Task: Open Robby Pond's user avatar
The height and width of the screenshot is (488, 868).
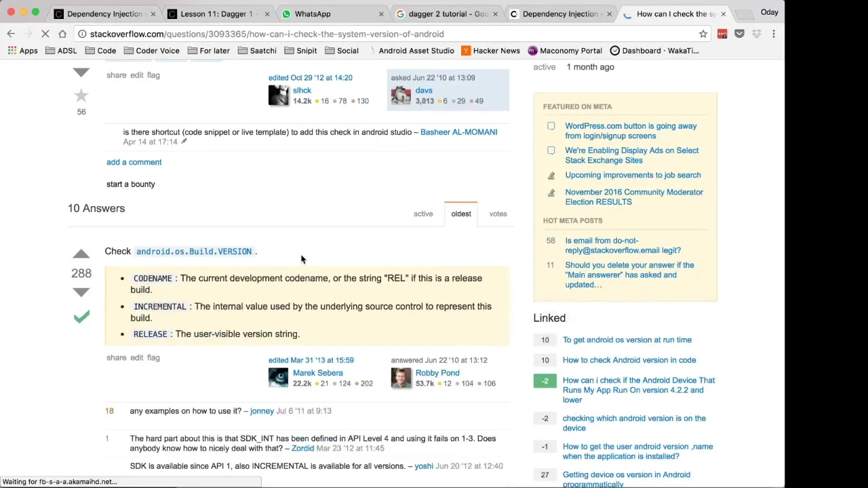Action: [401, 378]
